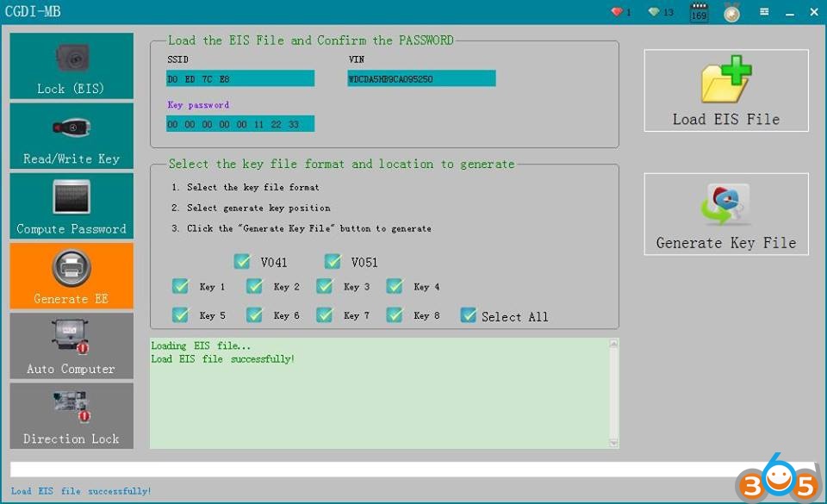Click the log scrollbar down arrow
The image size is (827, 504).
612,442
